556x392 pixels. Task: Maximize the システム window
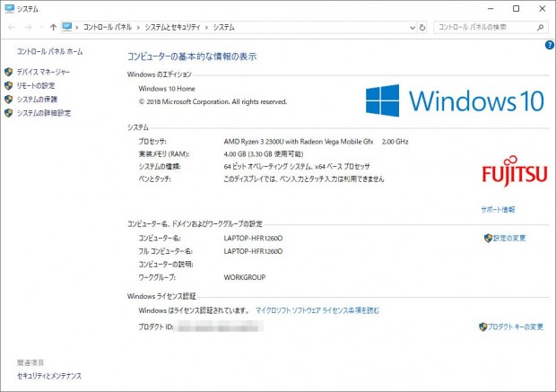click(x=517, y=8)
